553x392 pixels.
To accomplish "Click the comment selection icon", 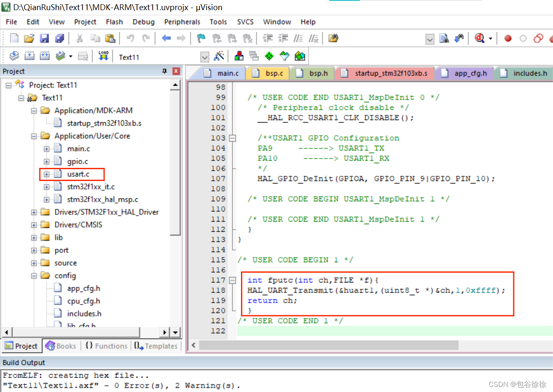I will pos(298,38).
